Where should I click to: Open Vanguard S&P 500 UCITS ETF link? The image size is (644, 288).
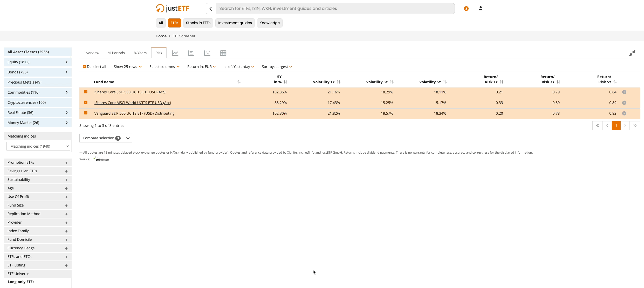[134, 113]
